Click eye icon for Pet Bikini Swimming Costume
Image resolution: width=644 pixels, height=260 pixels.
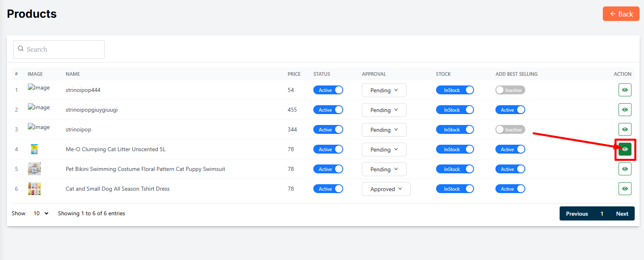625,169
